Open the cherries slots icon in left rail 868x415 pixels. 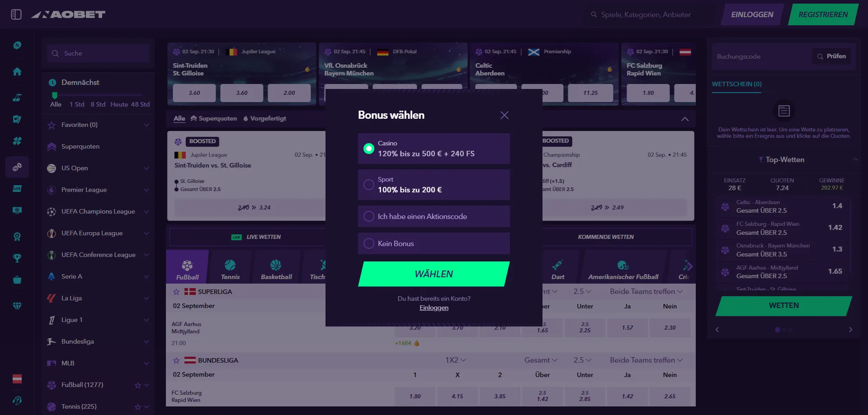coord(17,98)
